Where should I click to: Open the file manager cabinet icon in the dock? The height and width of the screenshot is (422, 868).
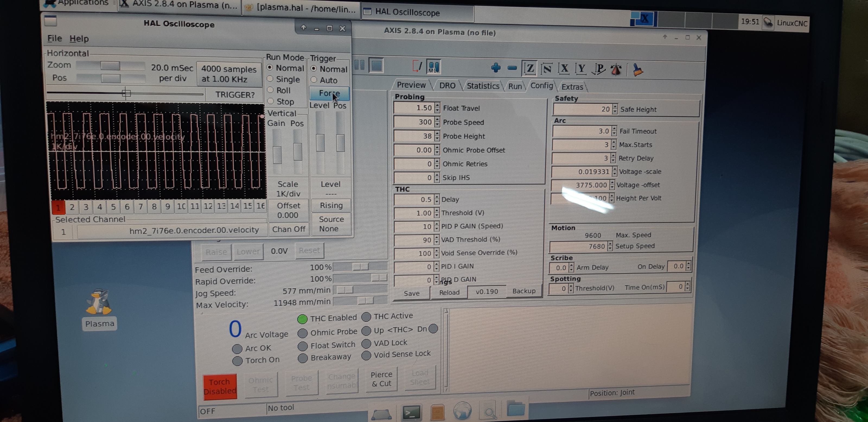pyautogui.click(x=437, y=412)
